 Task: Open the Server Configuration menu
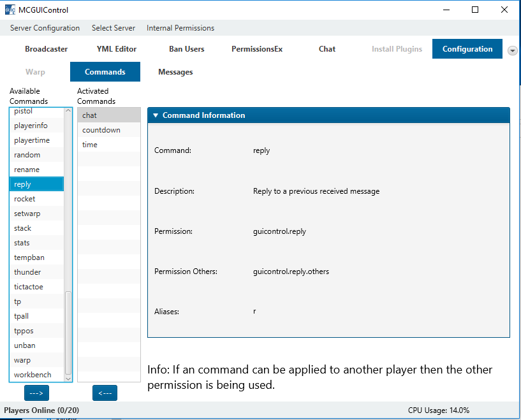pyautogui.click(x=45, y=28)
